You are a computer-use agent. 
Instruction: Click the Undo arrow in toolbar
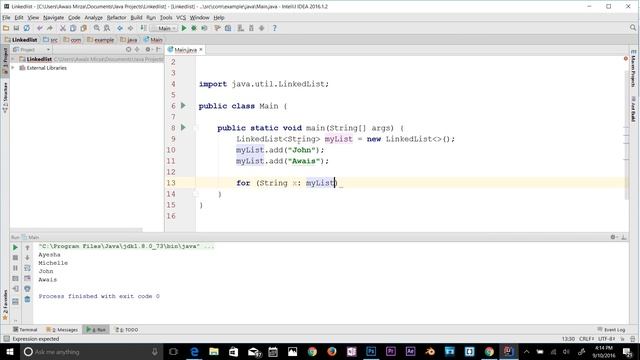pyautogui.click(x=40, y=28)
